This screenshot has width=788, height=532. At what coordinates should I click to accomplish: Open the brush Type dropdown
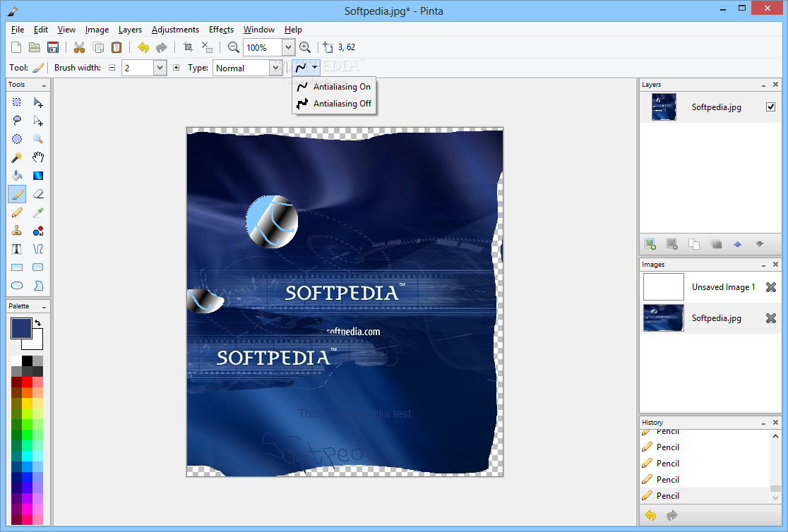275,68
